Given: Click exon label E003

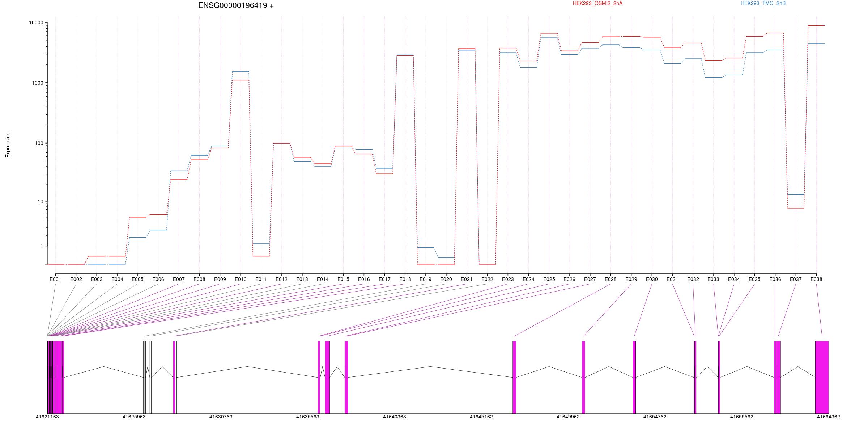Looking at the screenshot, I should click(x=97, y=279).
